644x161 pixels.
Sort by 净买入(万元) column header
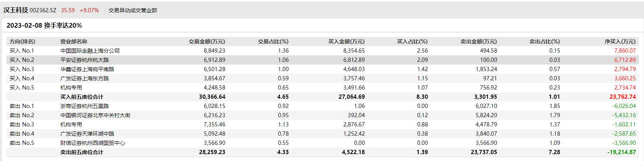point(620,41)
